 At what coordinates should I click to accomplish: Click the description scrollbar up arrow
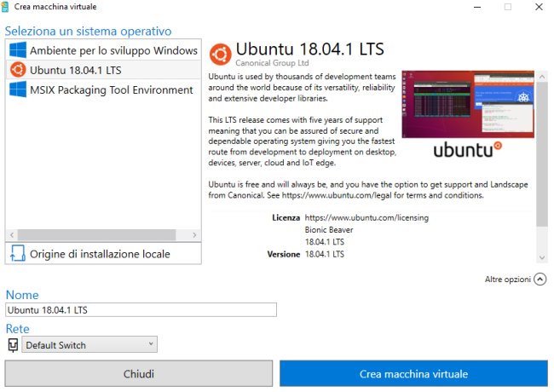coord(541,77)
